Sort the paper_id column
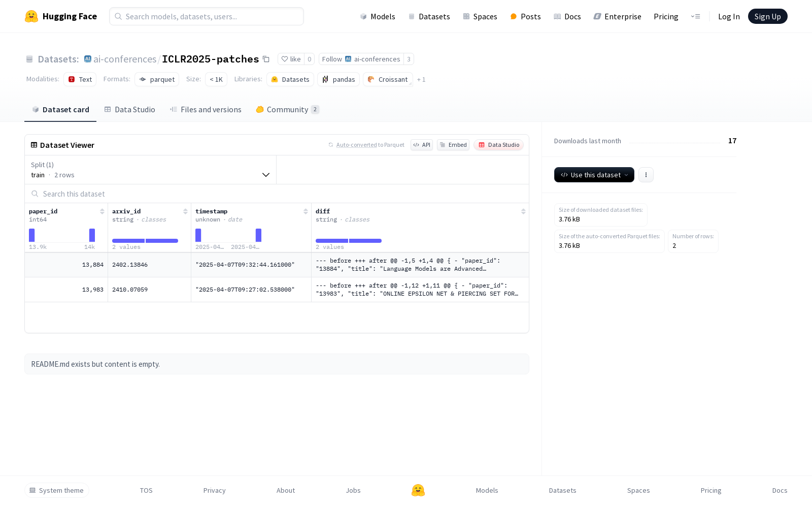Screen dimensions: 812x508 click(102, 211)
